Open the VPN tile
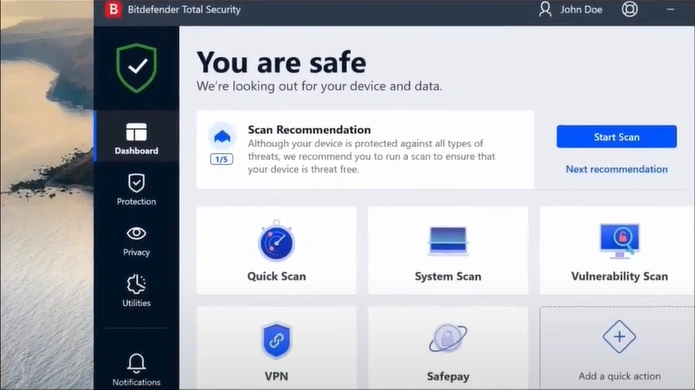This screenshot has height=390, width=695. tap(277, 348)
